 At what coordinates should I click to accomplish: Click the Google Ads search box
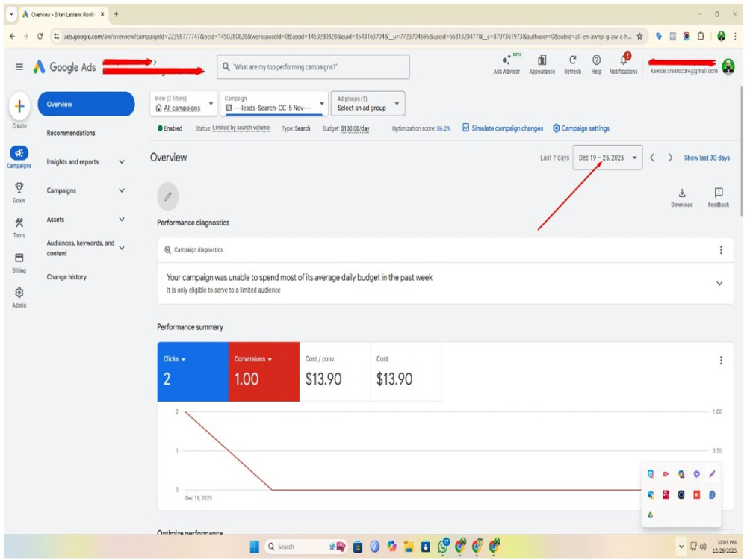coord(313,67)
